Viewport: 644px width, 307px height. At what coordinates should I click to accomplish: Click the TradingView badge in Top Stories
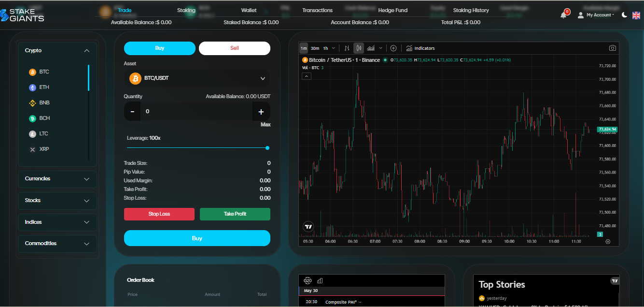pos(615,280)
